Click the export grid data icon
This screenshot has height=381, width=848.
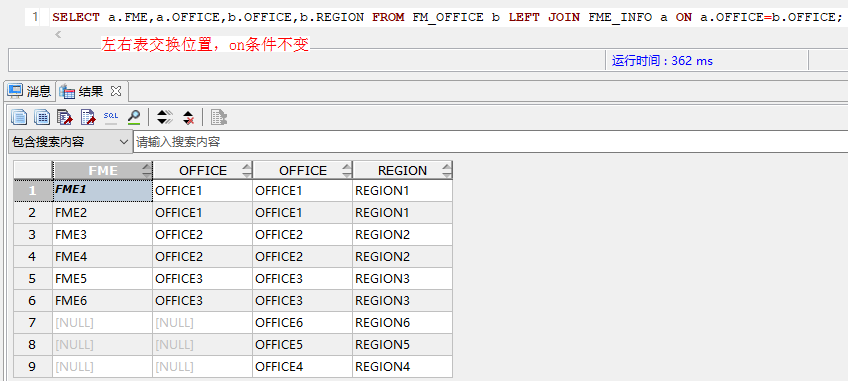(65, 117)
